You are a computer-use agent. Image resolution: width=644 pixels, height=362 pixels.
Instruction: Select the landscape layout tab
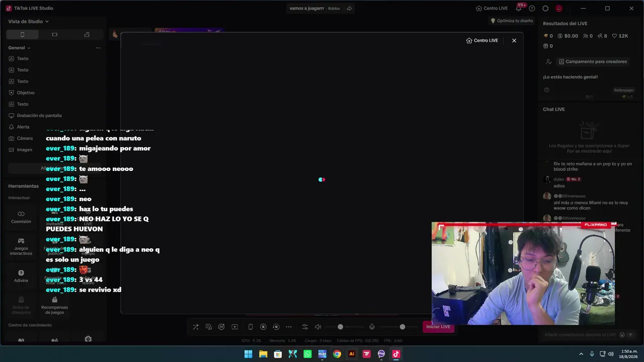click(54, 35)
